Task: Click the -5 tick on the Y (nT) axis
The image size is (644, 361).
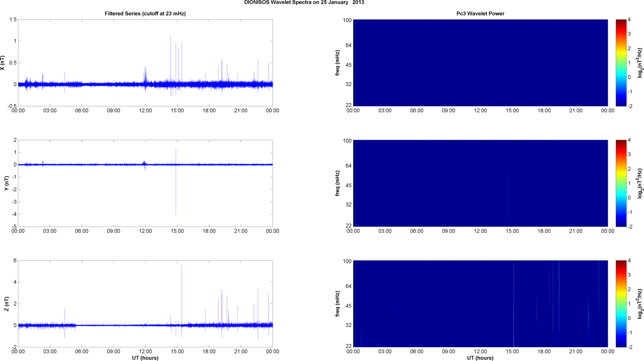Action: pyautogui.click(x=14, y=227)
